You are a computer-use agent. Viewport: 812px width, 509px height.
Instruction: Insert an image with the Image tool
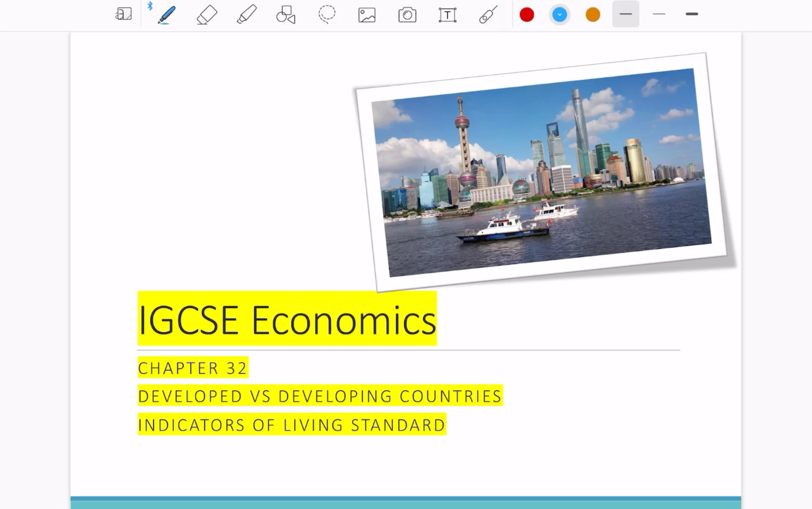tap(367, 15)
